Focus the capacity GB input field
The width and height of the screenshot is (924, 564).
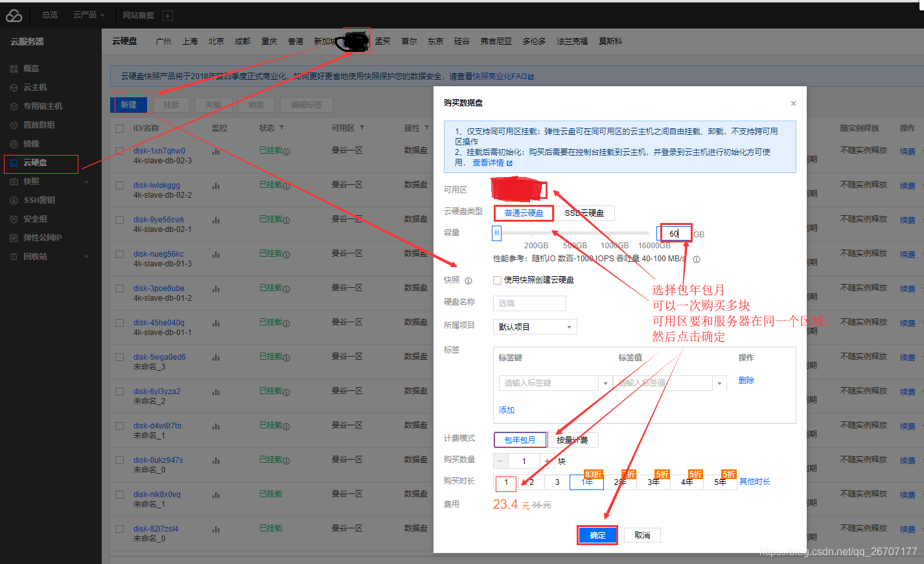[x=676, y=233]
